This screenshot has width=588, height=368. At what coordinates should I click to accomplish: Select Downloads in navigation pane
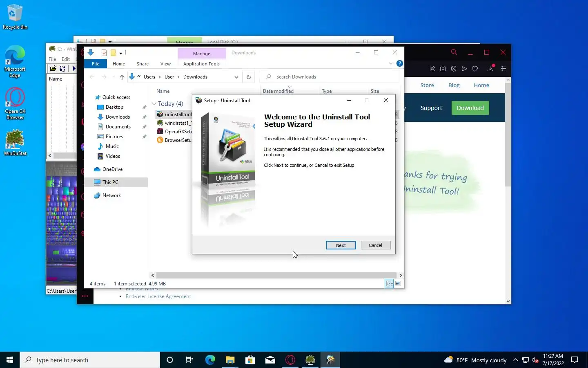pos(118,117)
